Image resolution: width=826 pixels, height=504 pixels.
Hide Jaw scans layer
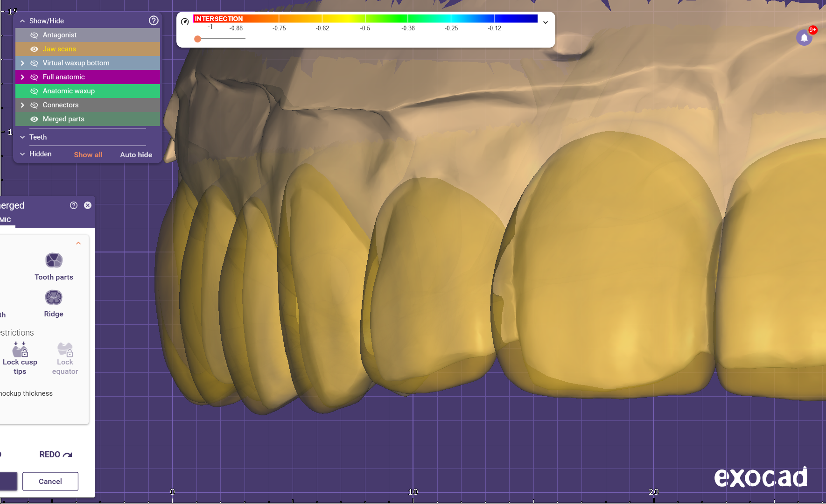(34, 49)
